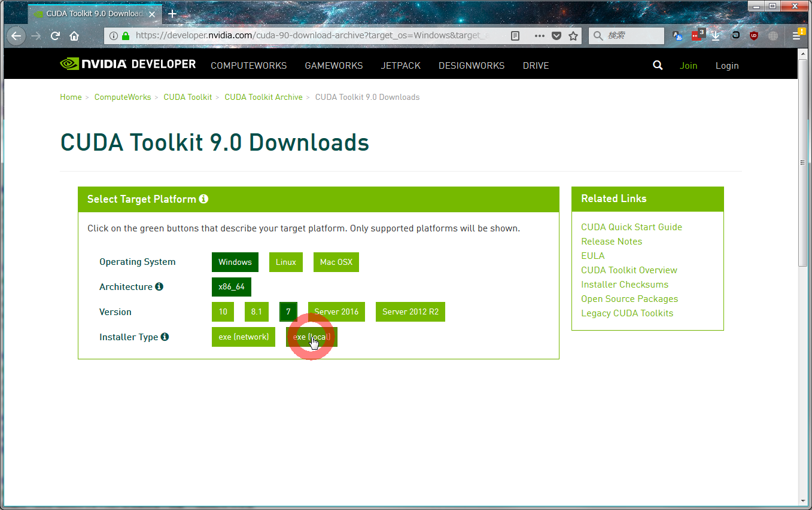Screen dimensions: 812x510
Task: Click the Login link in header
Action: pos(727,66)
